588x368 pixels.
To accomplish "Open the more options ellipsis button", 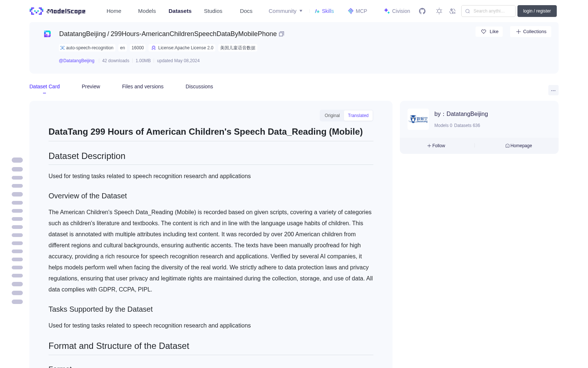I will pos(553,90).
